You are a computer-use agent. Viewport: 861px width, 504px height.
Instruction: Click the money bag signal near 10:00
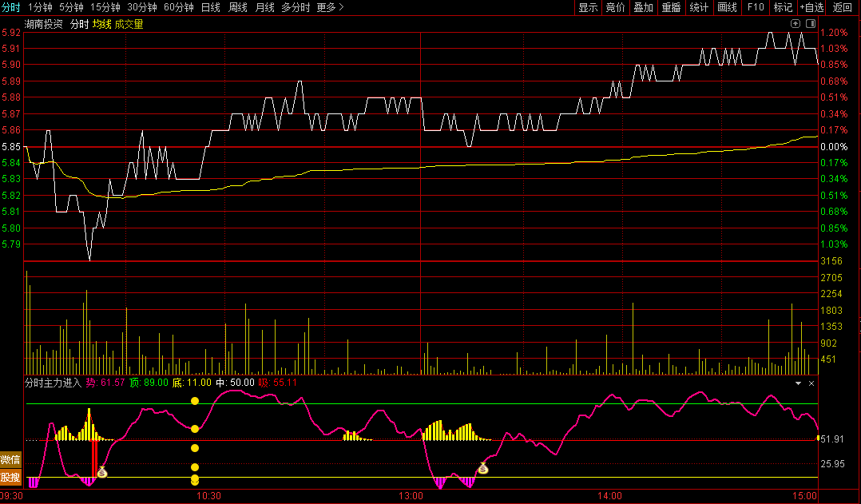[x=102, y=471]
